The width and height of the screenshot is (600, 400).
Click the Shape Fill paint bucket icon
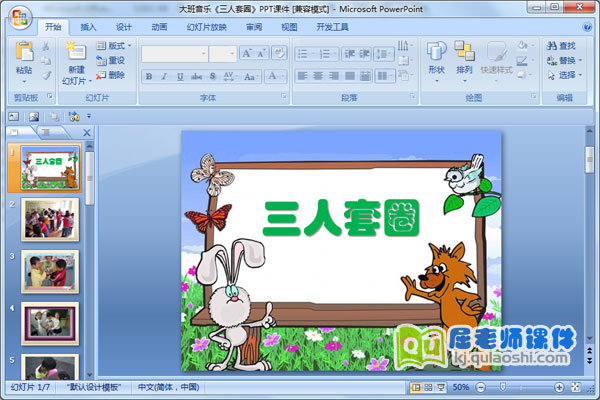click(x=522, y=46)
